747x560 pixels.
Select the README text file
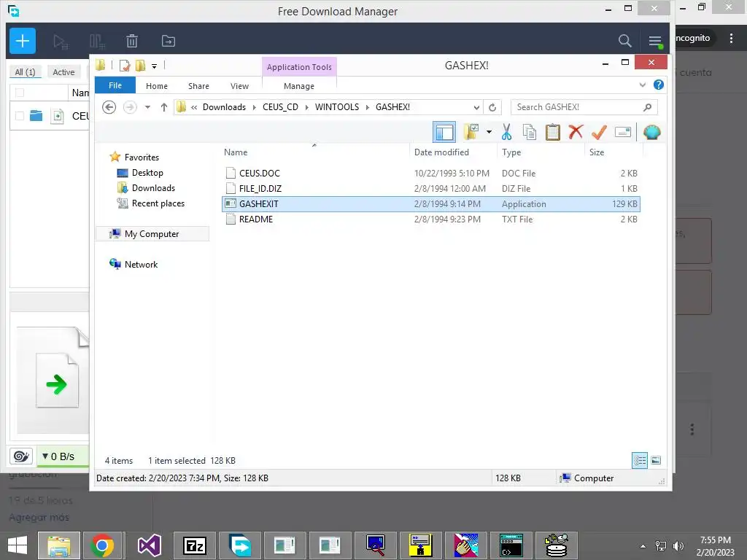(x=431, y=219)
